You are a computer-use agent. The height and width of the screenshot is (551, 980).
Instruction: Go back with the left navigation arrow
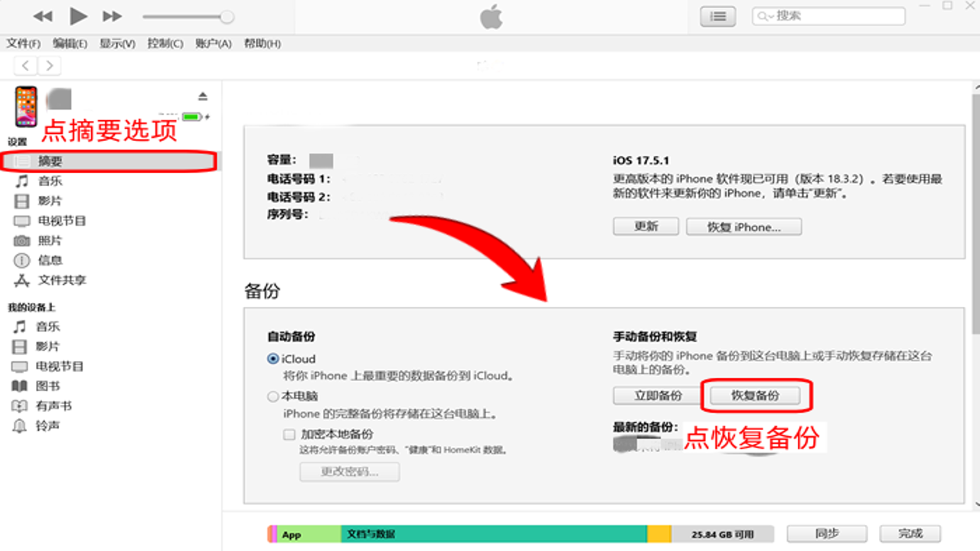pos(26,65)
